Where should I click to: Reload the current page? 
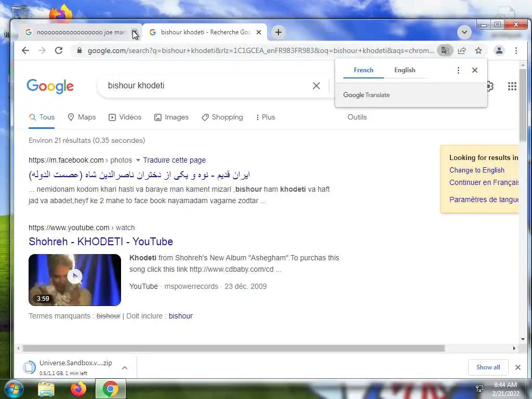click(59, 50)
